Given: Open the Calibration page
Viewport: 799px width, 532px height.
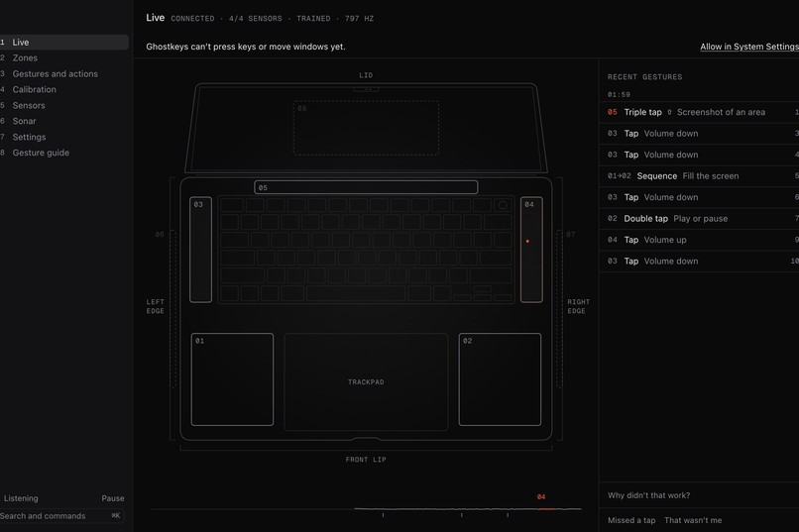Looking at the screenshot, I should 63,89.
